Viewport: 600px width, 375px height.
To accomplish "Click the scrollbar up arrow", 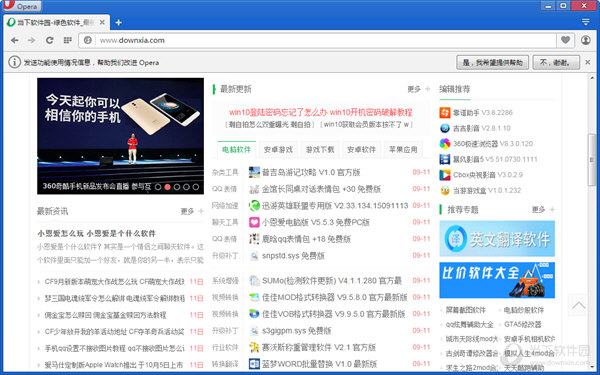I will pyautogui.click(x=592, y=78).
